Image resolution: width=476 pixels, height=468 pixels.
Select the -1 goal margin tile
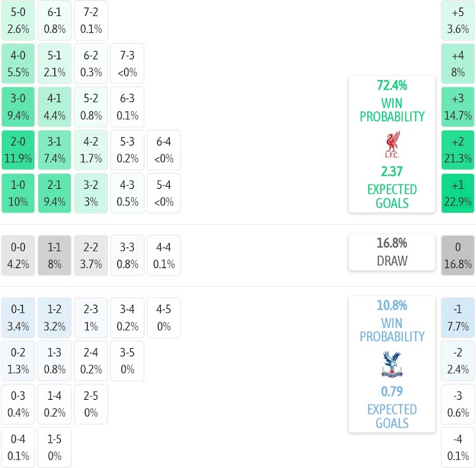(x=458, y=317)
